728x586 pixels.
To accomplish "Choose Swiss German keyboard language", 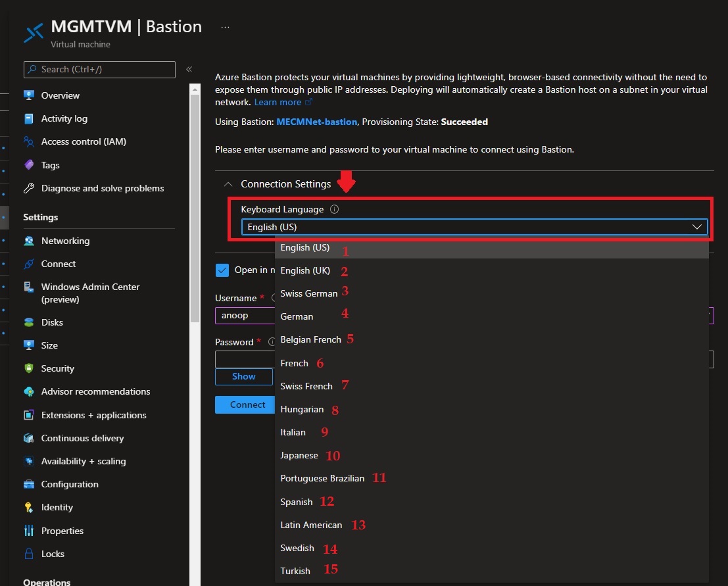I will [x=492, y=293].
